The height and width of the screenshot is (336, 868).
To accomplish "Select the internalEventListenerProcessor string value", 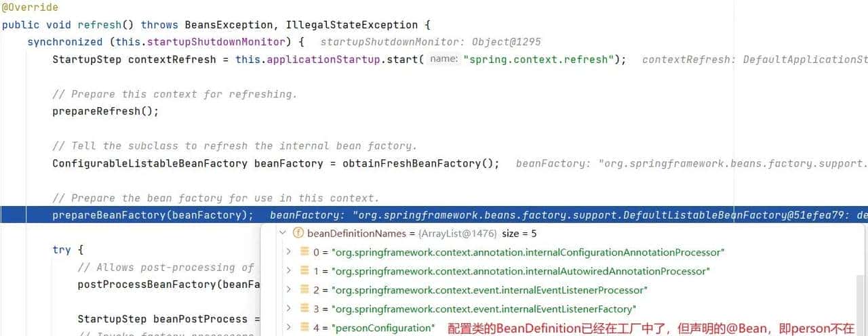I will point(490,290).
